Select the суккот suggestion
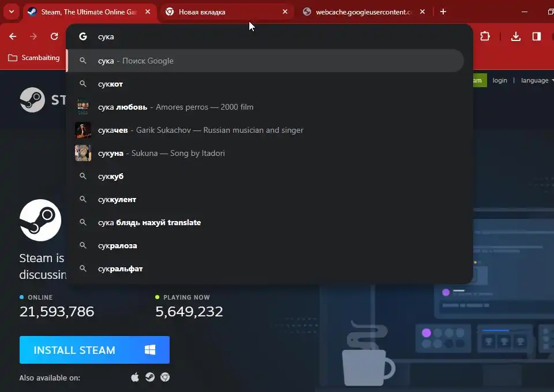Image resolution: width=554 pixels, height=392 pixels. (x=265, y=84)
